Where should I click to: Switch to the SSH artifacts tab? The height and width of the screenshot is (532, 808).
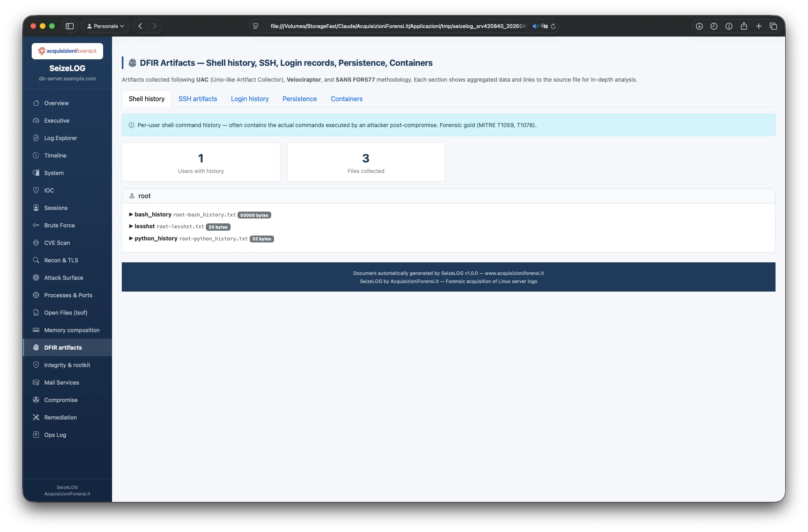coord(198,99)
